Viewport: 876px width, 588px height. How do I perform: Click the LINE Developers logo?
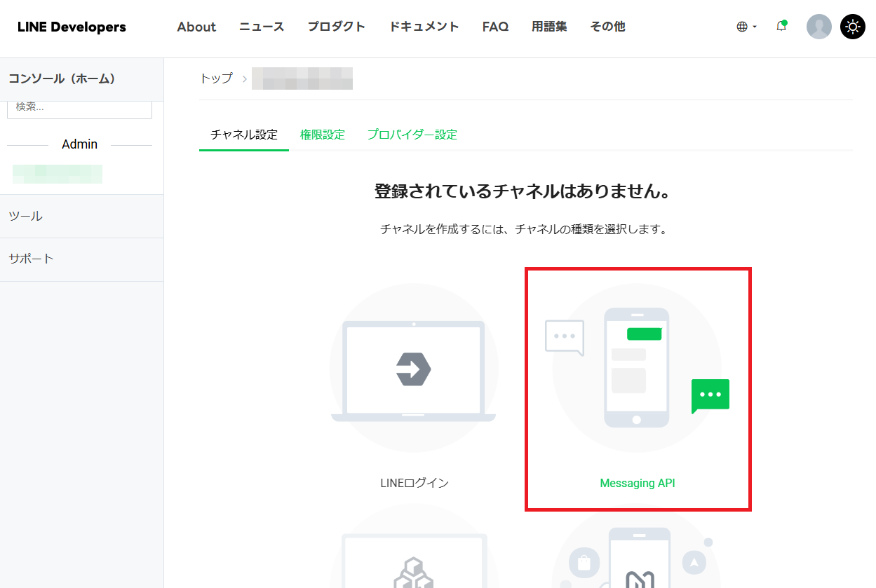[72, 27]
